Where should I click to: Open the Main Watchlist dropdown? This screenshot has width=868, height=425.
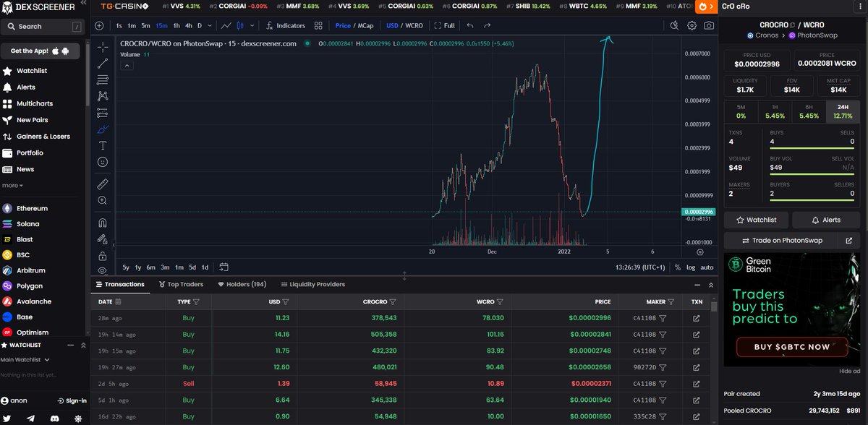coord(25,359)
